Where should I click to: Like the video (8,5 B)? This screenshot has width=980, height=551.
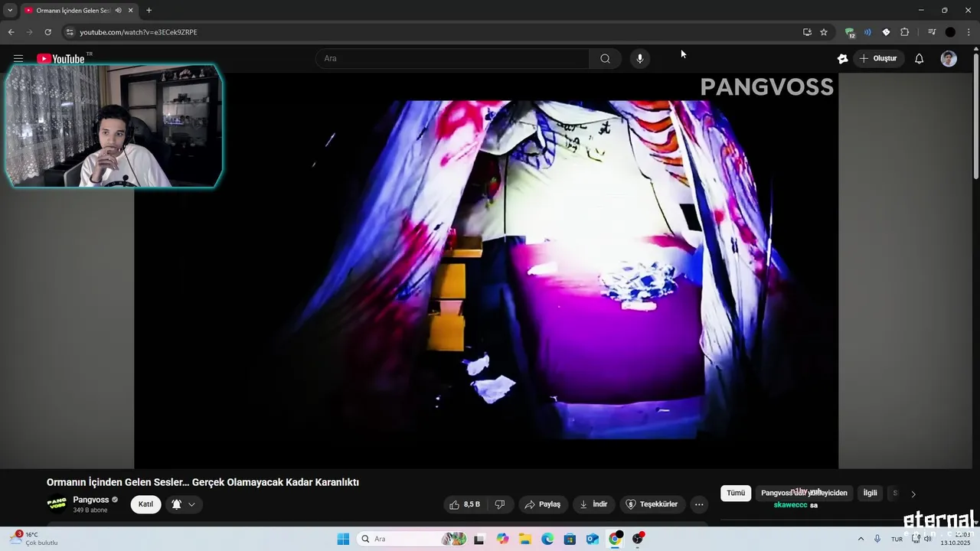(x=465, y=504)
